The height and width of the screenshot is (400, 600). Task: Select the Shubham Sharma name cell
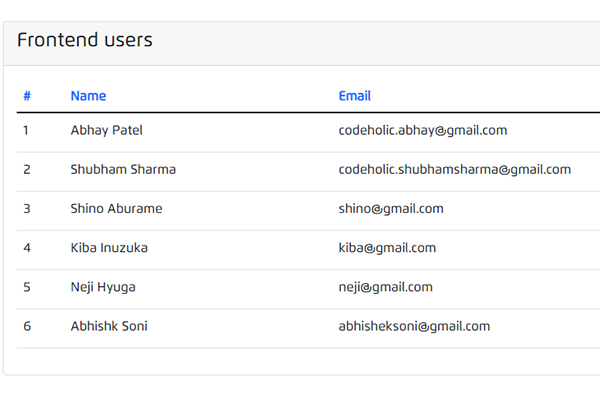pos(123,169)
